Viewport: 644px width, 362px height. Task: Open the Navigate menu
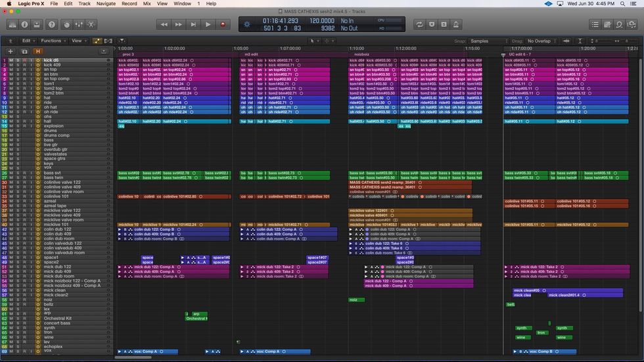(106, 3)
